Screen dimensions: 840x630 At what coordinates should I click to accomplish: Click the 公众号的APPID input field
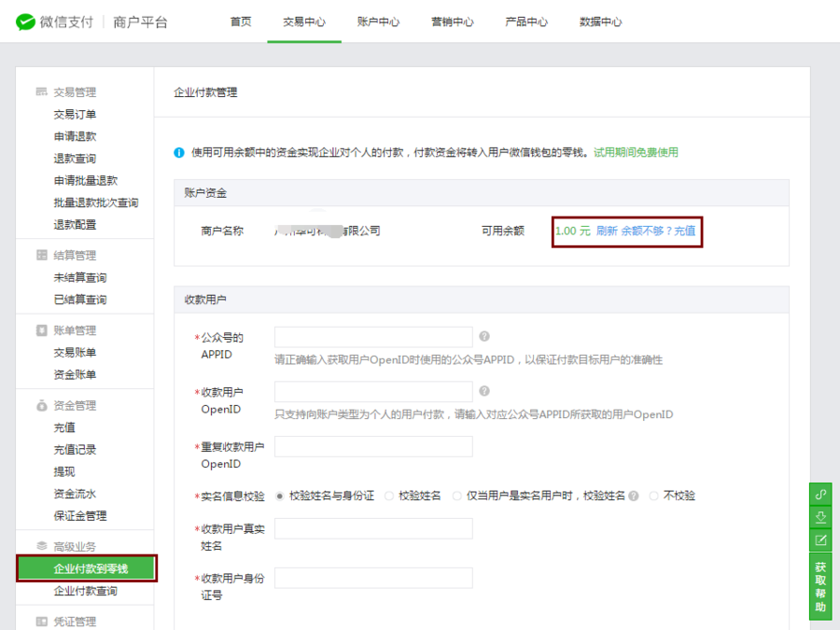(373, 337)
